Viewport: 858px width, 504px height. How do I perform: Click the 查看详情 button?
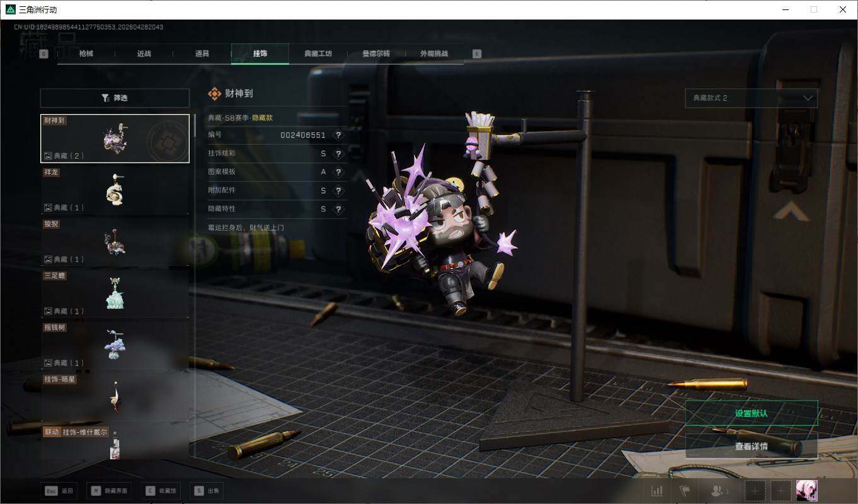751,446
